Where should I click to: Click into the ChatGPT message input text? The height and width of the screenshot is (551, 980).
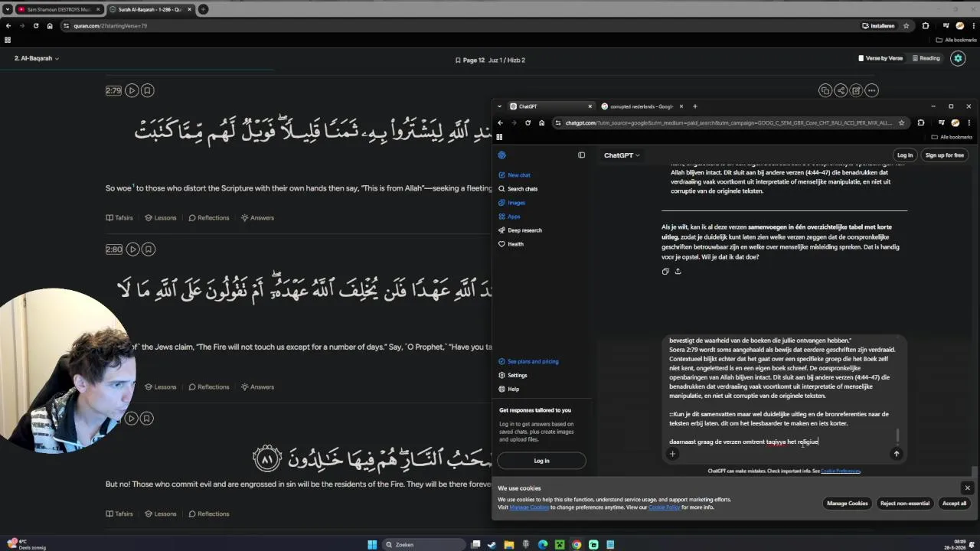779,391
